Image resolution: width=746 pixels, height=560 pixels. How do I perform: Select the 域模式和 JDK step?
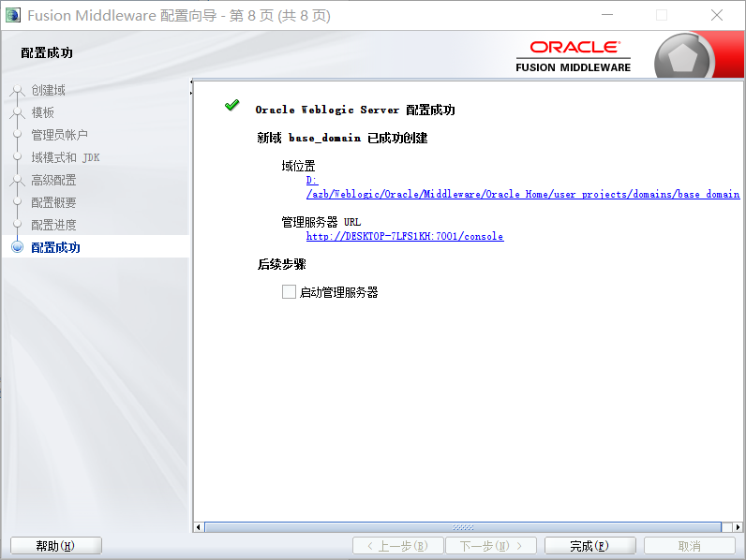[x=66, y=157]
